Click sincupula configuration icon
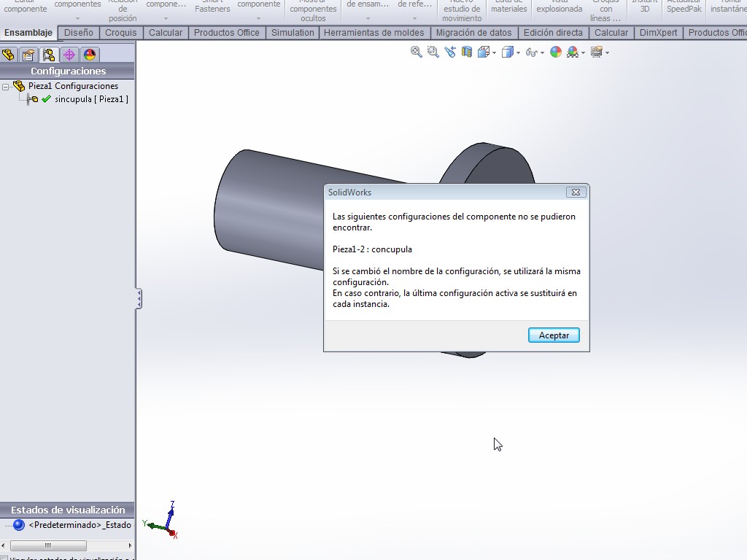 tap(32, 99)
